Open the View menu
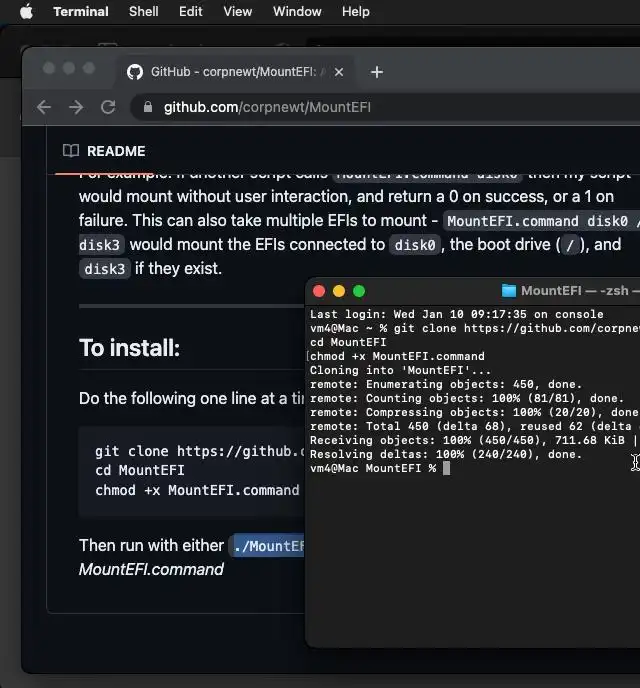This screenshot has width=640, height=688. [x=237, y=12]
